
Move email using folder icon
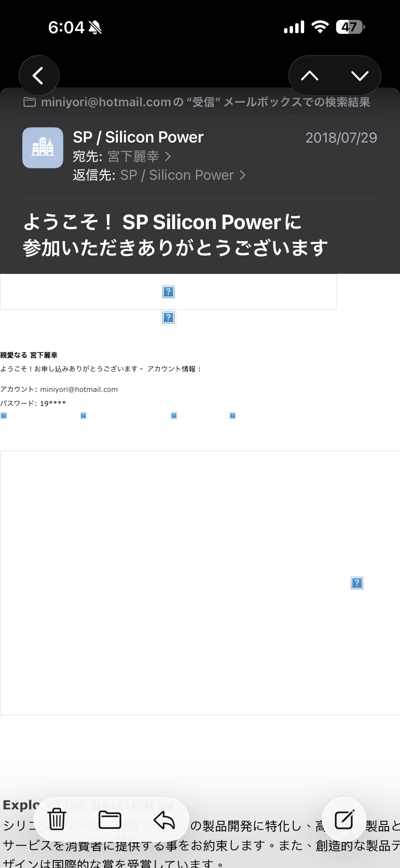pos(110,820)
